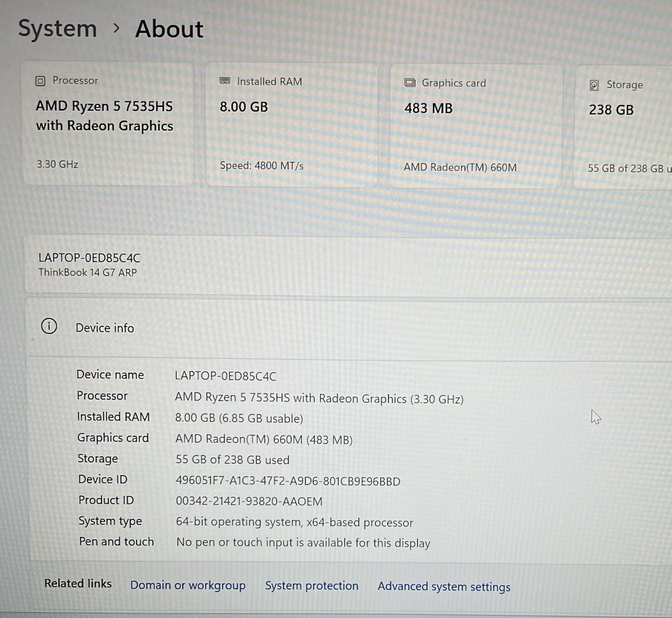Select Device name value in Device info

point(226,376)
